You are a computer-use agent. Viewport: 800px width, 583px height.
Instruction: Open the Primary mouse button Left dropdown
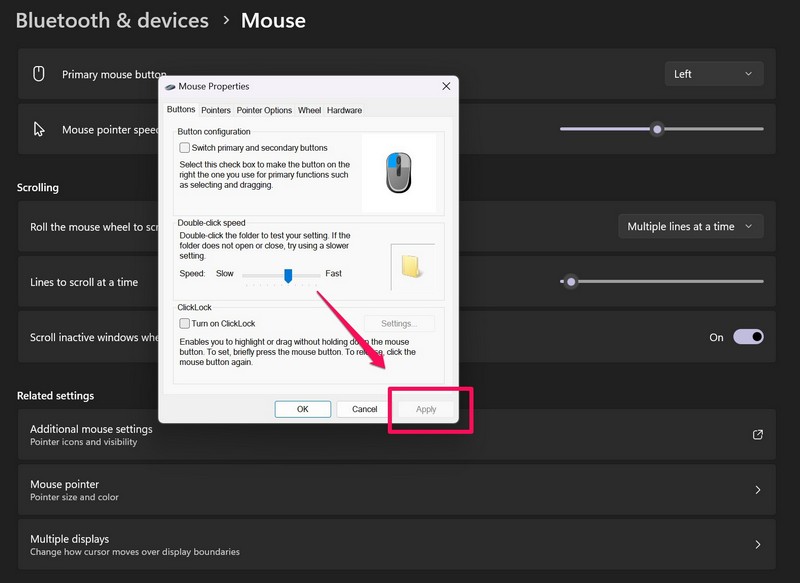click(x=714, y=74)
